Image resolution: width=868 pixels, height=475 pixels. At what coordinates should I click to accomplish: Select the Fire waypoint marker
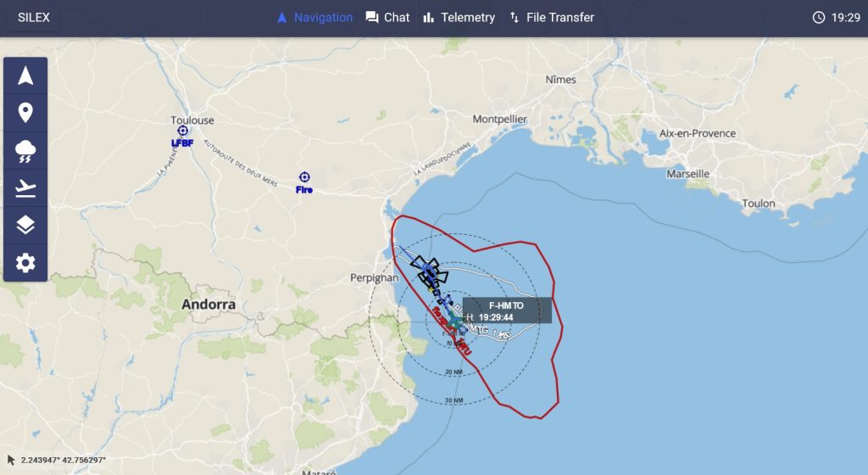(x=304, y=177)
